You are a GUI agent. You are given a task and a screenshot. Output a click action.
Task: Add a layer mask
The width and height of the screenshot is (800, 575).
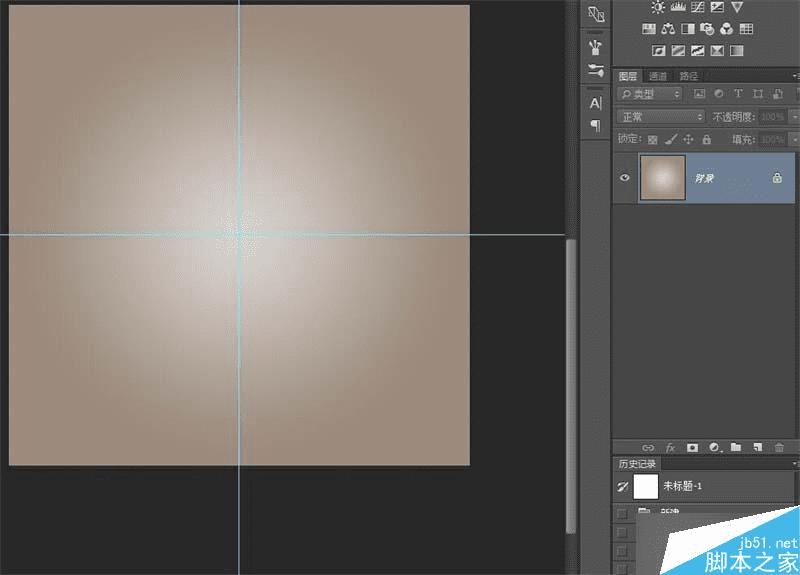(x=692, y=448)
